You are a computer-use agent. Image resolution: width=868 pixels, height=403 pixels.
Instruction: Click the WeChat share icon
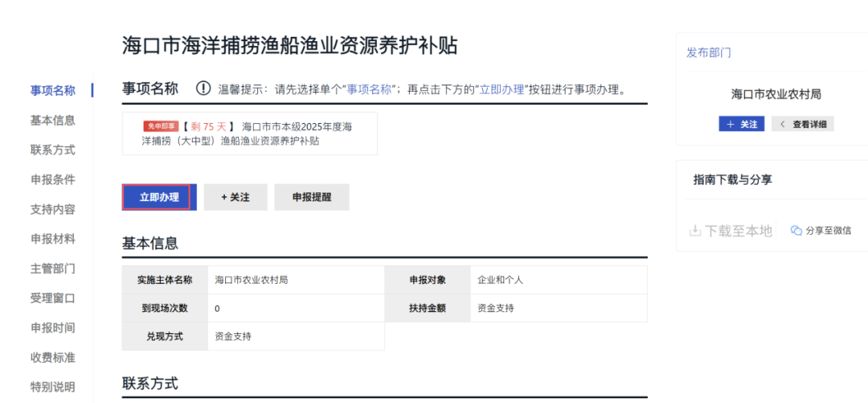point(796,231)
